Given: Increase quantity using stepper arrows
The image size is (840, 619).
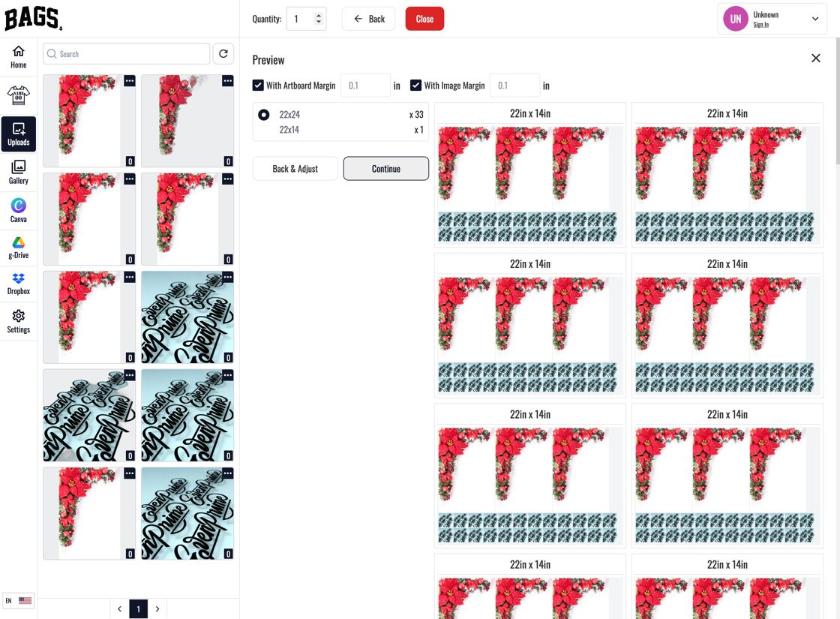Looking at the screenshot, I should (x=318, y=16).
